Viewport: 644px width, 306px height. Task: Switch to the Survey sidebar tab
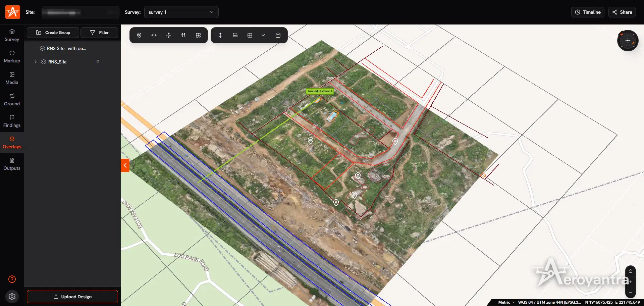12,35
